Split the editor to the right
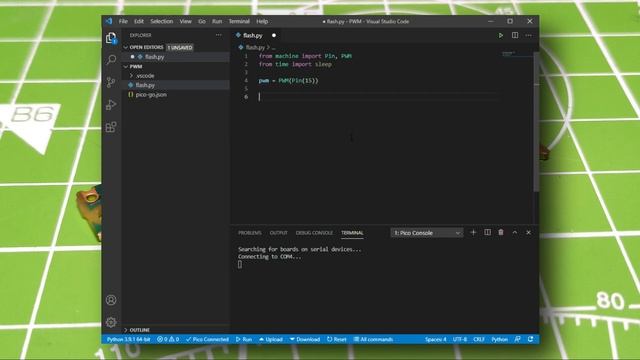This screenshot has width=640, height=360. [515, 36]
